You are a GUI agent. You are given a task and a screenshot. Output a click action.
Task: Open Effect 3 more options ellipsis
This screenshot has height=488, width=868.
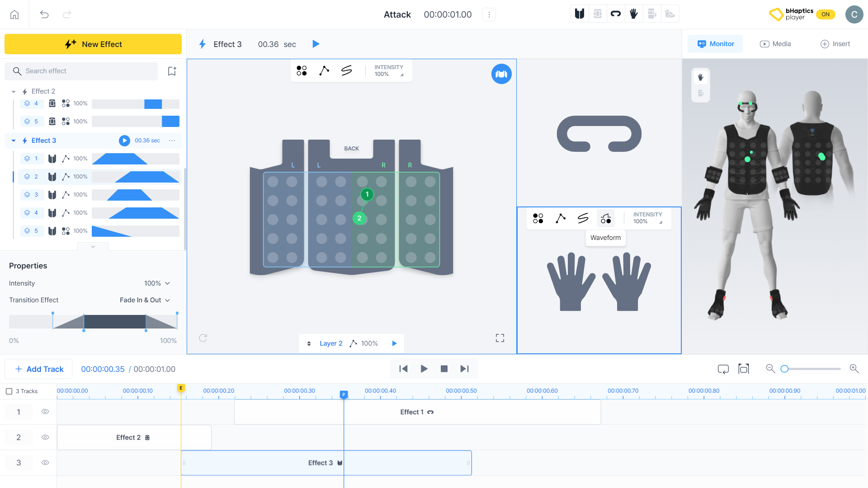point(172,141)
